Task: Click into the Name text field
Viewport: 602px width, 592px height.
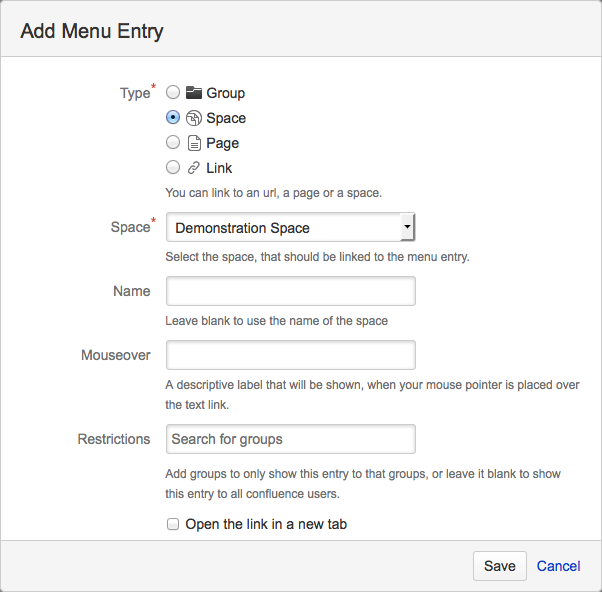Action: point(290,291)
